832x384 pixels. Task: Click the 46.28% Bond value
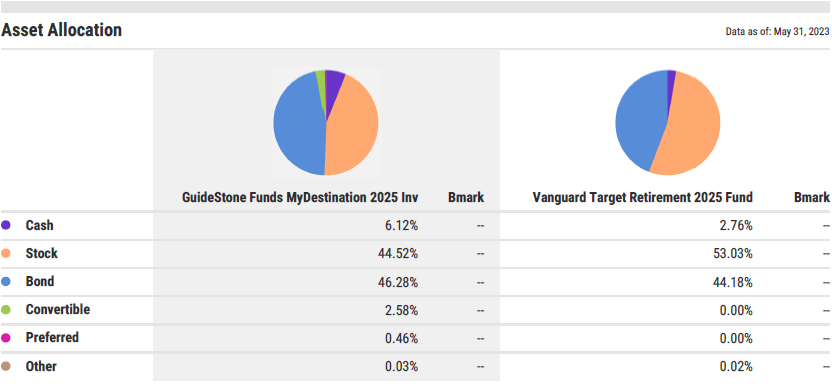(x=398, y=282)
